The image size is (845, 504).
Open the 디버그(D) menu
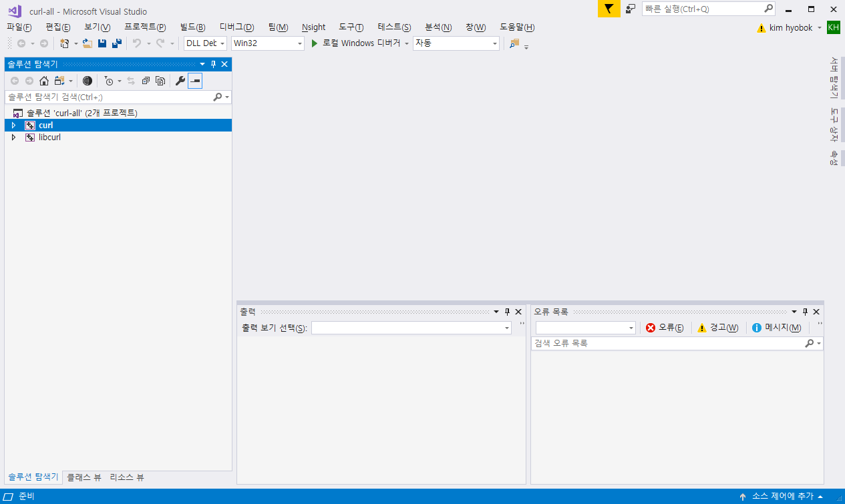(x=237, y=27)
